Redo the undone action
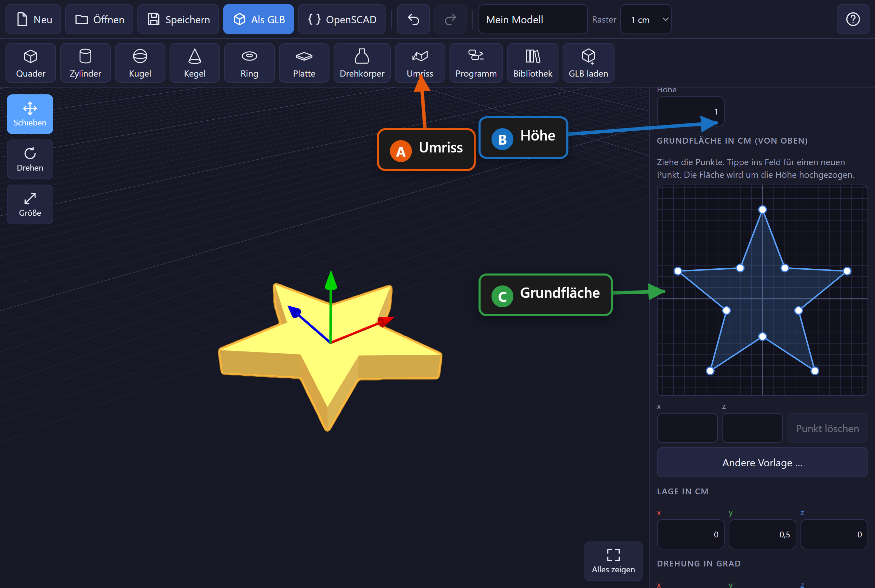Viewport: 875px width, 588px height. click(450, 19)
